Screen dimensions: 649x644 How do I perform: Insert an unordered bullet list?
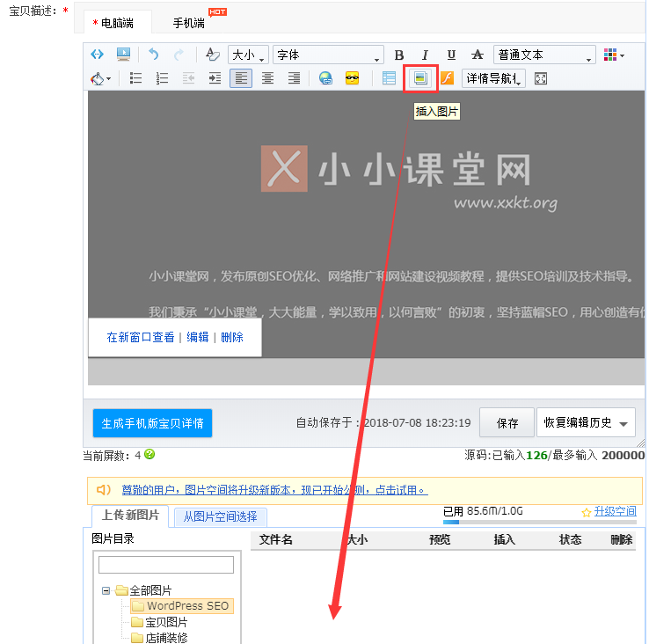[x=135, y=77]
